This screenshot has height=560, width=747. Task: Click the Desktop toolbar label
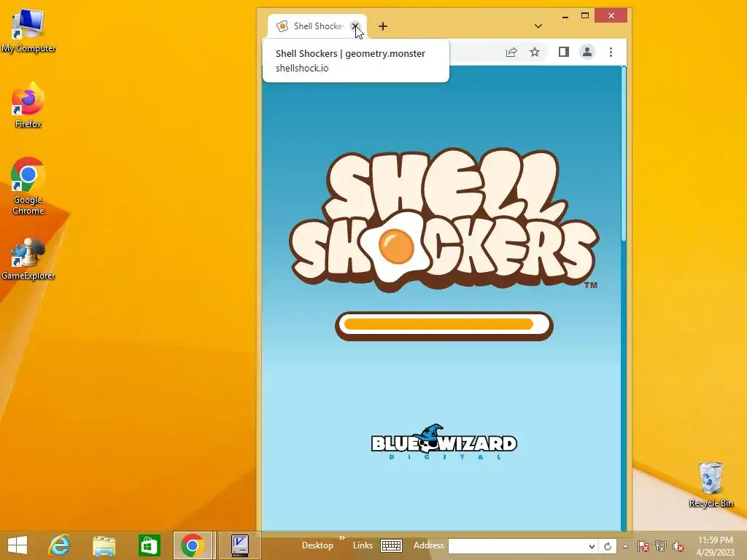(x=317, y=545)
